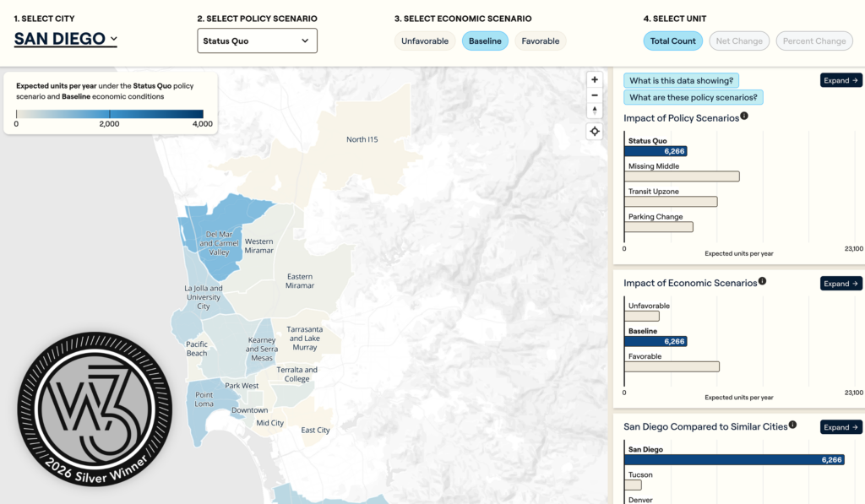Viewport: 865px width, 504px height.
Task: Click the Baseline 6,266 bar
Action: (x=656, y=341)
